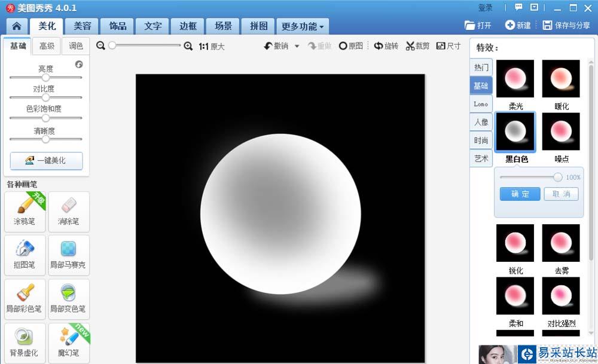
Task: Open the 尺寸 resize tool
Action: tap(448, 46)
